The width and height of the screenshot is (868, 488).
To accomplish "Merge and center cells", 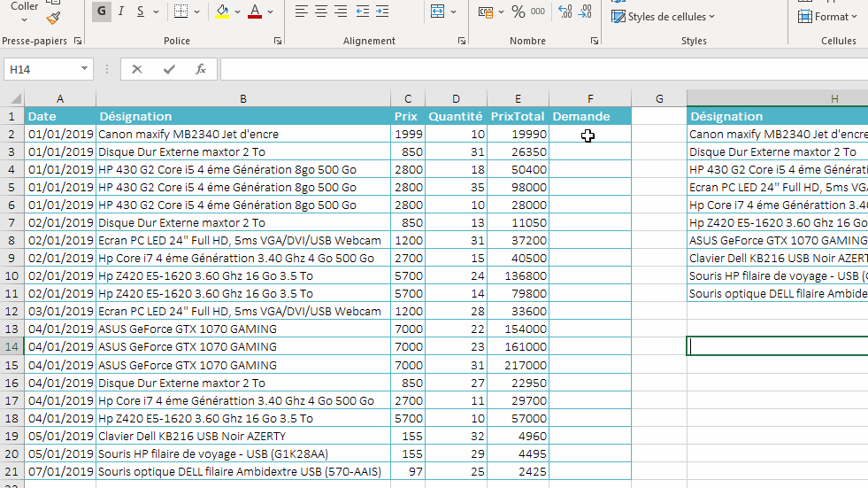I will pos(437,12).
